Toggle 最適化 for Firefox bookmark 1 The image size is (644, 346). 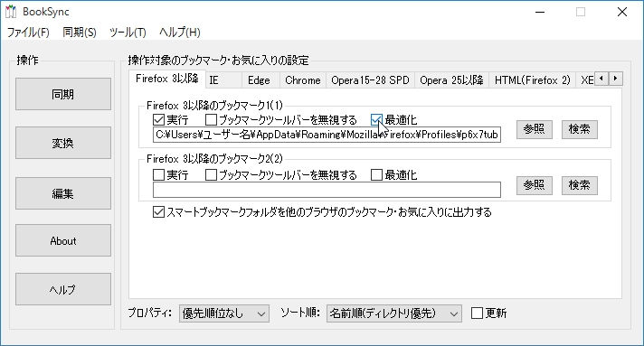click(376, 120)
